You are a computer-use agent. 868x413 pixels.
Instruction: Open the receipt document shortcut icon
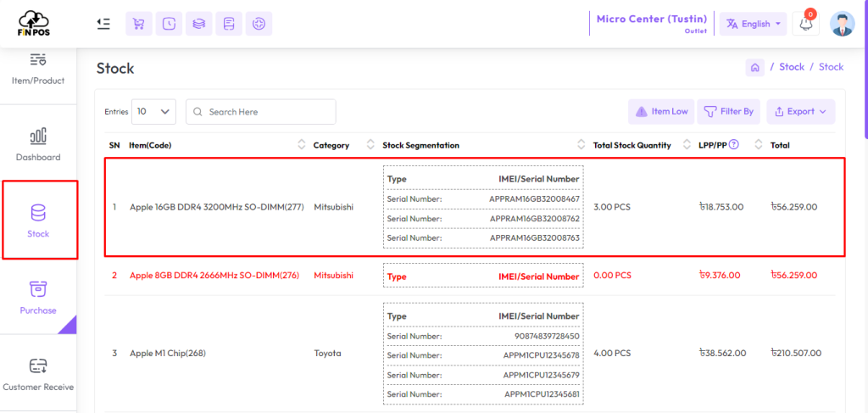click(x=229, y=24)
